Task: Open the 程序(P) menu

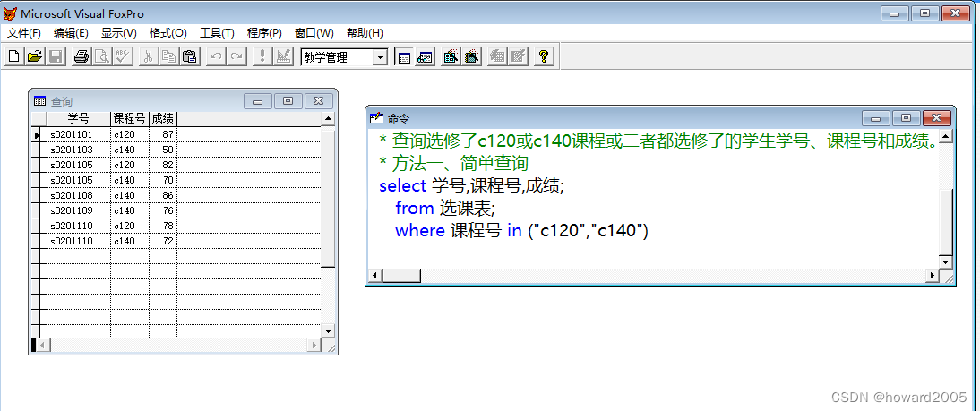Action: point(264,33)
